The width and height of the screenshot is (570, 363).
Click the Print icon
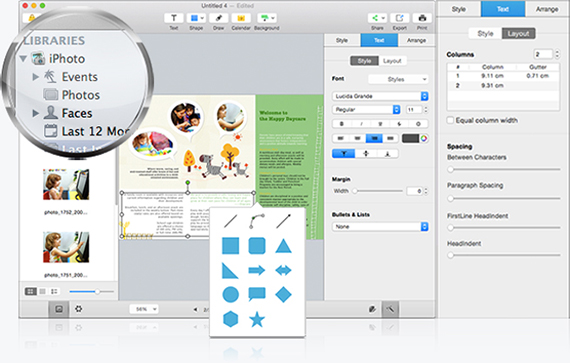(422, 18)
